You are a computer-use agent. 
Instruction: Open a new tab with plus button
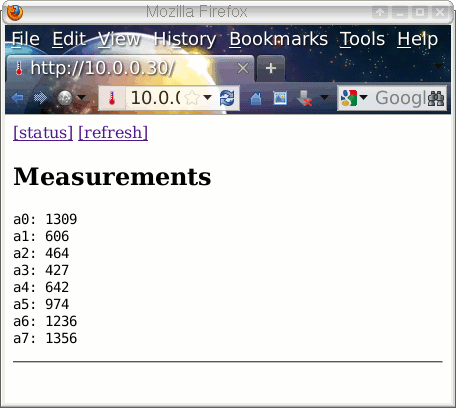click(271, 69)
